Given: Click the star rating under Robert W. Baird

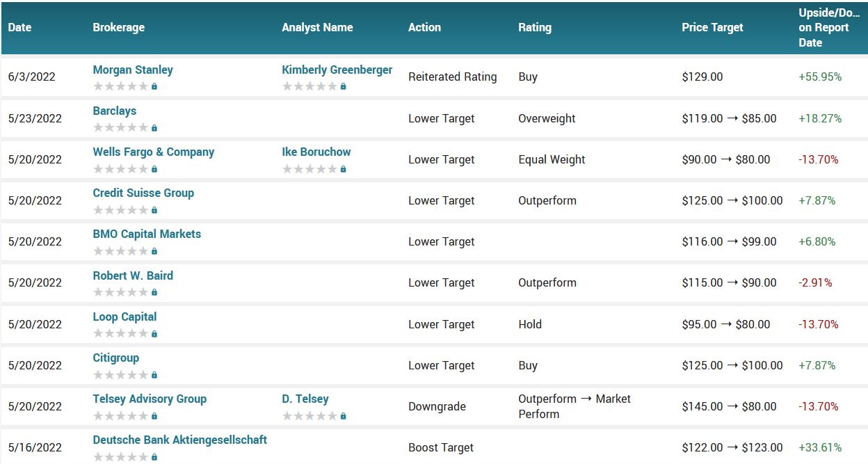Looking at the screenshot, I should (121, 292).
